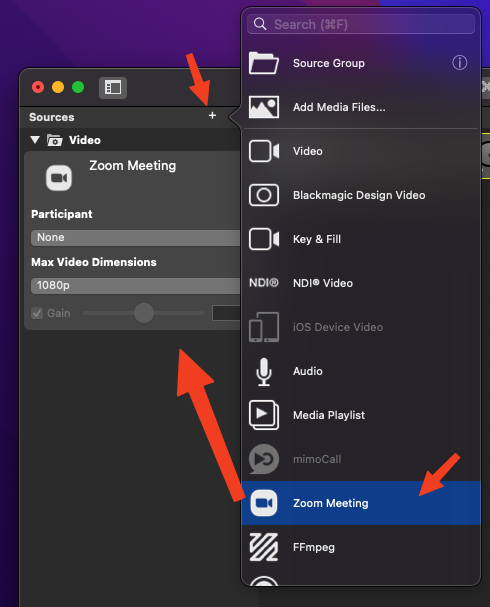
Task: Open the Participant dropdown showing None
Action: coord(135,238)
